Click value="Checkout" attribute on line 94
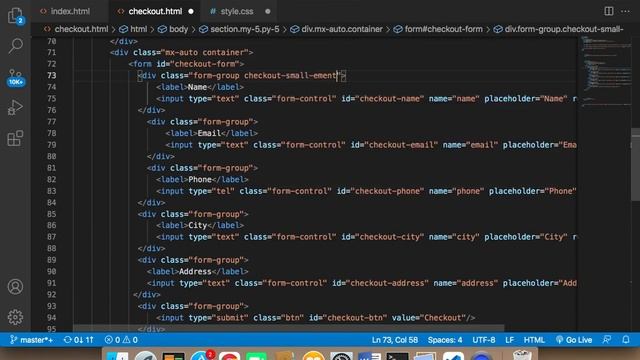640x360 pixels. [429, 318]
